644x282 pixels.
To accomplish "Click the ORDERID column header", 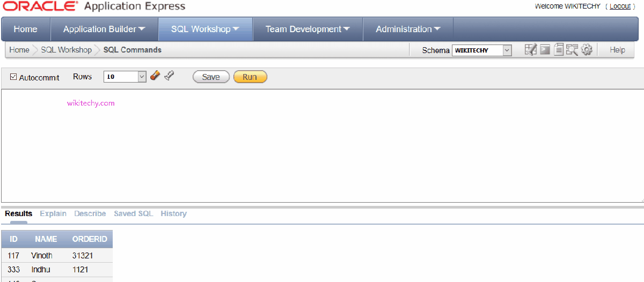I will point(90,239).
